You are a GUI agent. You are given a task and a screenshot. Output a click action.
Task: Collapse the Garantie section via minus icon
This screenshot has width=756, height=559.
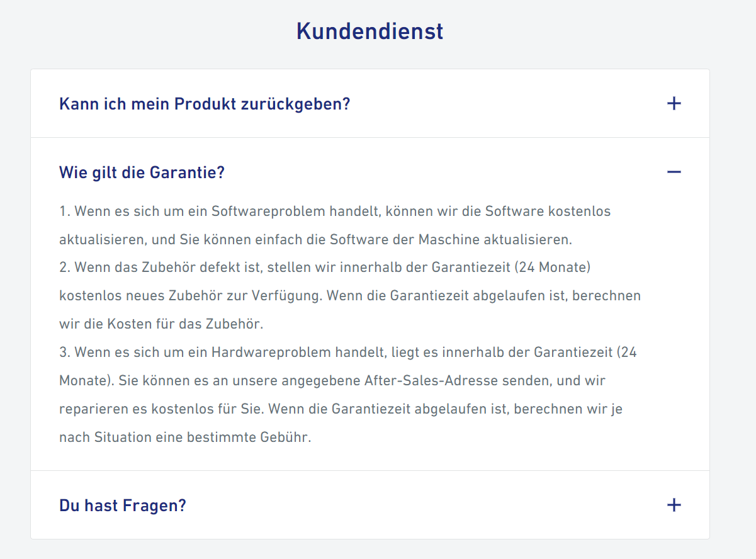[674, 172]
